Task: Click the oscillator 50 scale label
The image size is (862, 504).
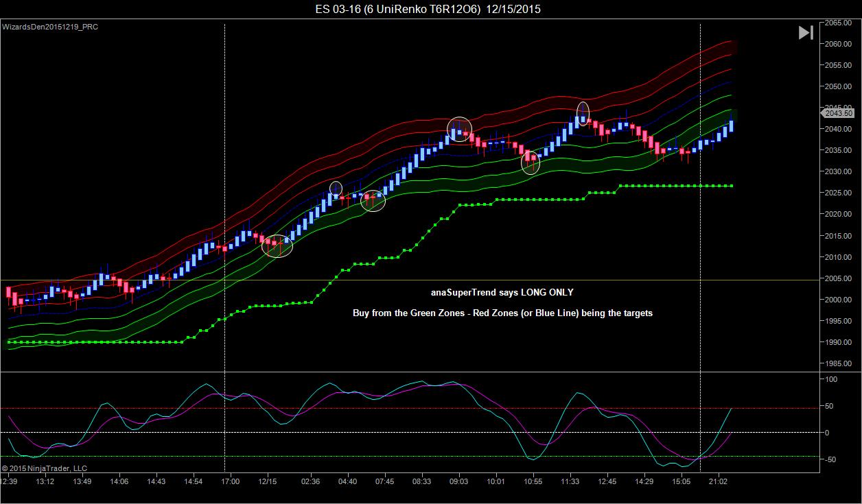Action: click(830, 406)
